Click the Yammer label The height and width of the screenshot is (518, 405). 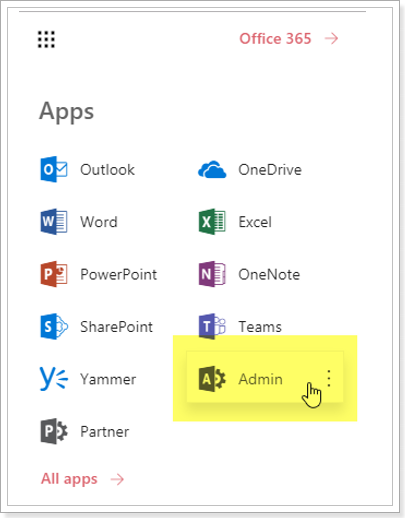tap(108, 379)
